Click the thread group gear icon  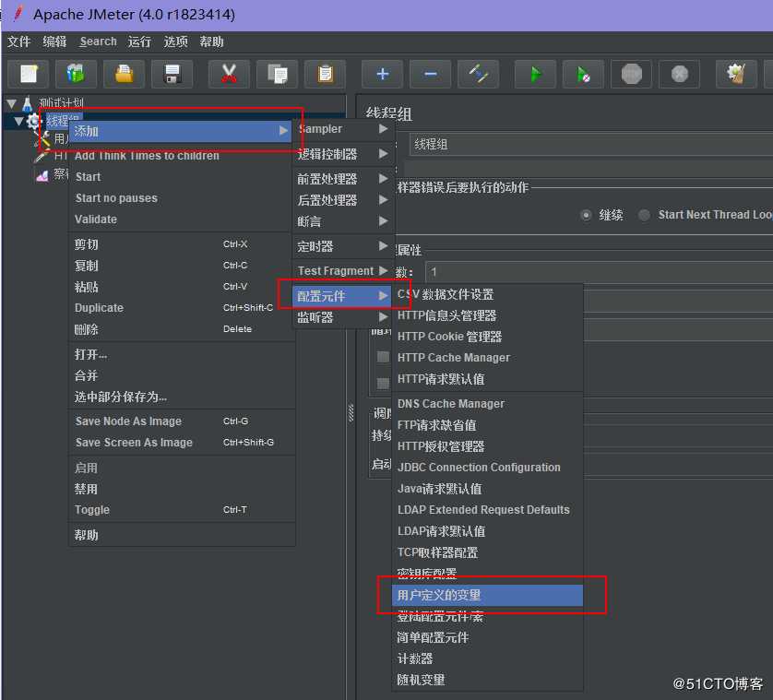pos(33,121)
